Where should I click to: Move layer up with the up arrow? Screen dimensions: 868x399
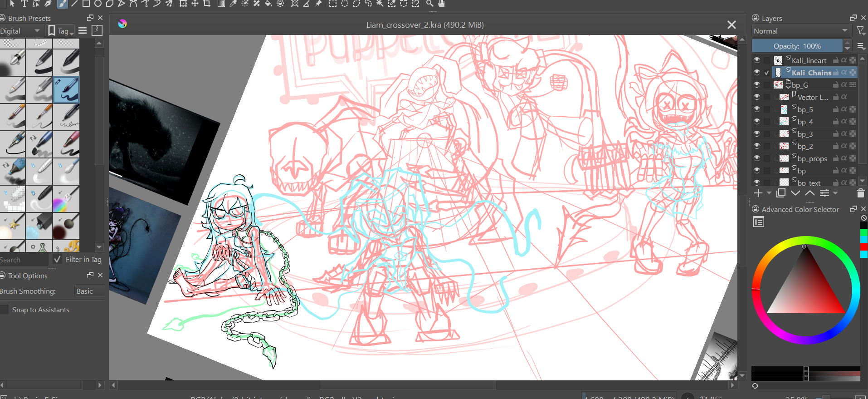[x=810, y=193]
